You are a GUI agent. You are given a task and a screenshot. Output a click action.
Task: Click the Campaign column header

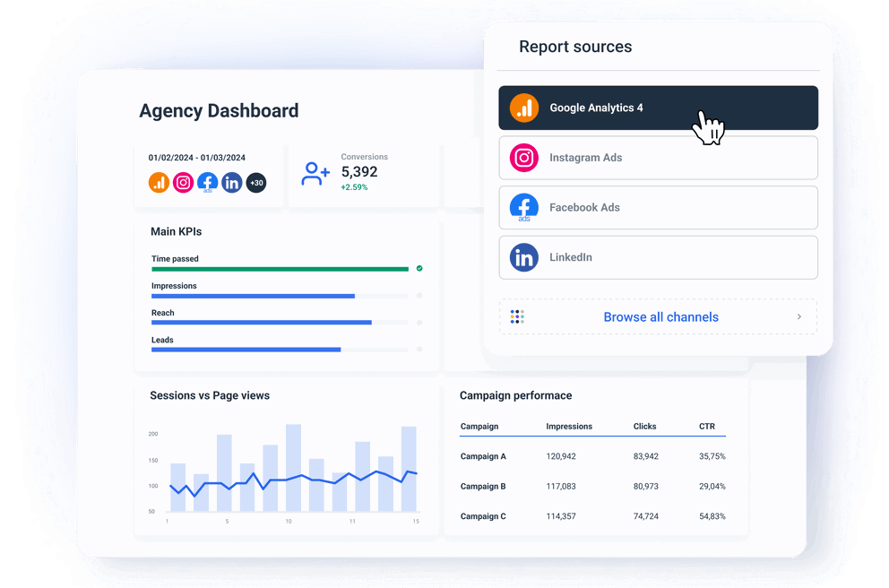click(x=479, y=427)
